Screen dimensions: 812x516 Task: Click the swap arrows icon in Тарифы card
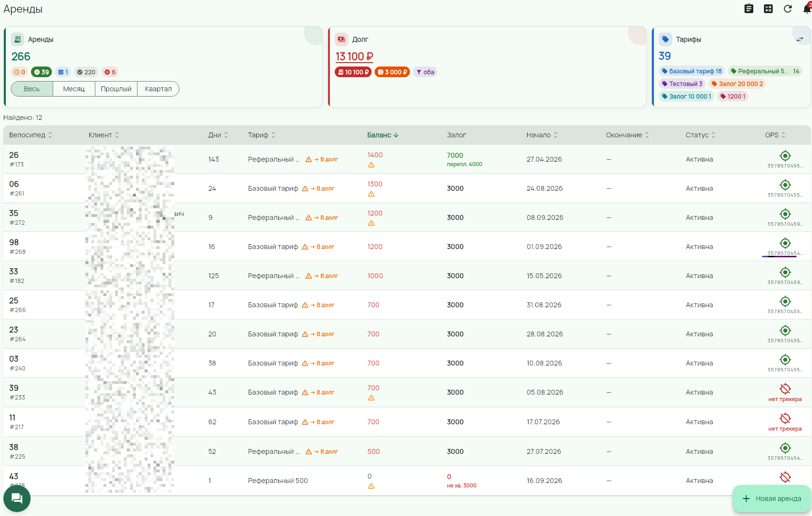800,39
